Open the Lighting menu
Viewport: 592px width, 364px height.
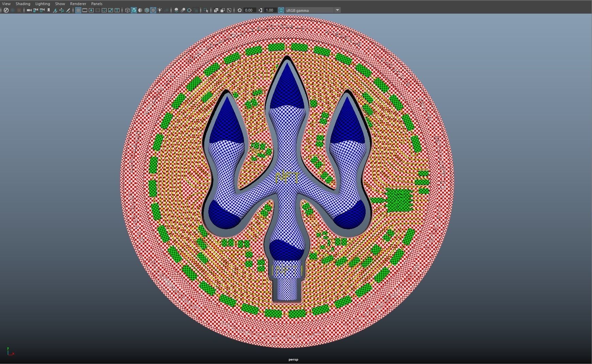pos(43,4)
